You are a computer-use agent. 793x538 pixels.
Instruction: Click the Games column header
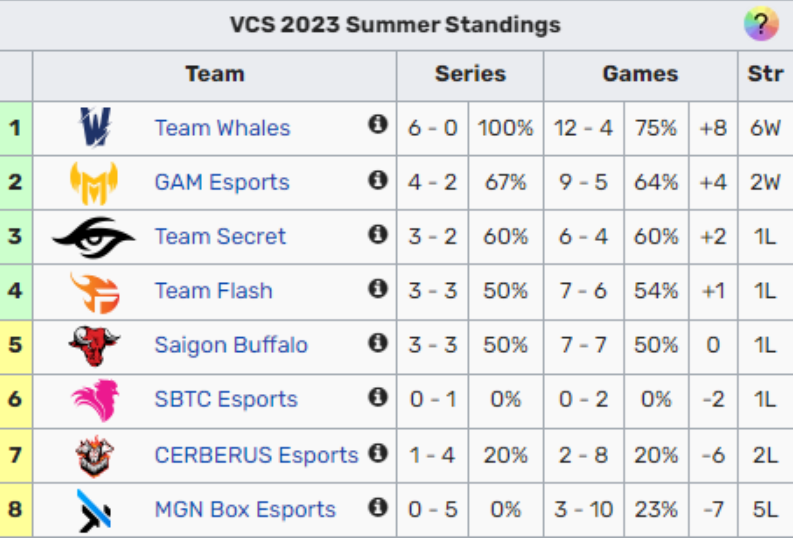pyautogui.click(x=640, y=74)
